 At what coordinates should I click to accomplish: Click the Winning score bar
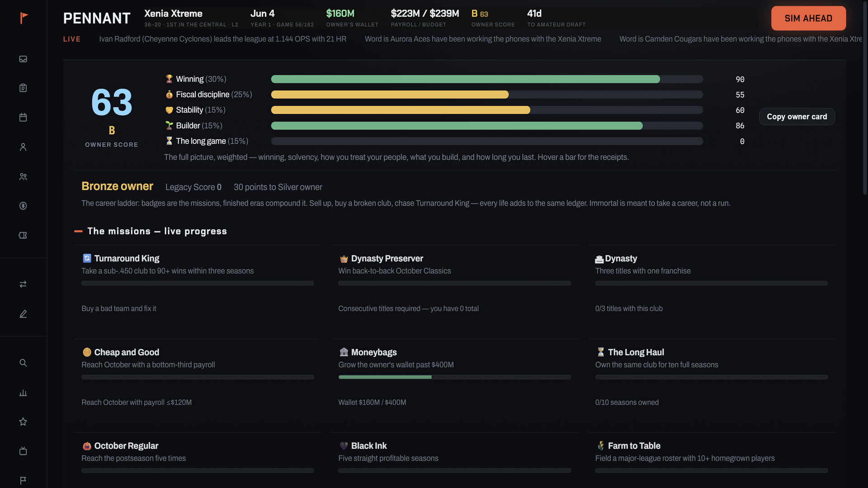point(487,79)
